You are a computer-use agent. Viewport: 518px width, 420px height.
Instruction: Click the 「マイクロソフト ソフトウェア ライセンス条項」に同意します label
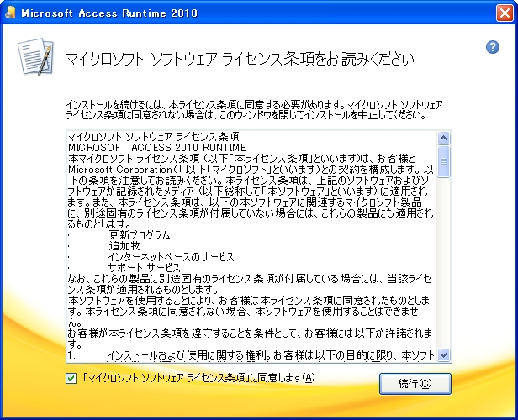pyautogui.click(x=197, y=377)
